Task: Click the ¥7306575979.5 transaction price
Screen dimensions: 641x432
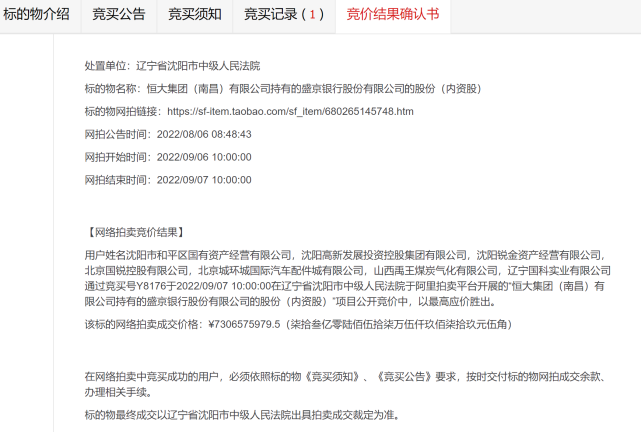Action: point(243,324)
